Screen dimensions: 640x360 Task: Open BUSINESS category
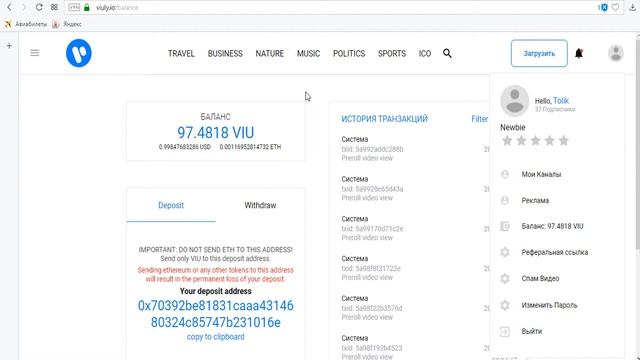225,53
